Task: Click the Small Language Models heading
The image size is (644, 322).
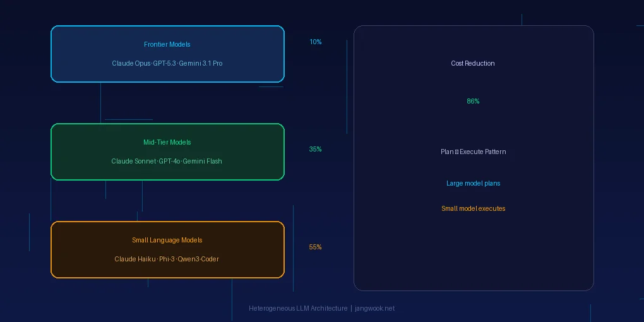Action: pos(167,241)
